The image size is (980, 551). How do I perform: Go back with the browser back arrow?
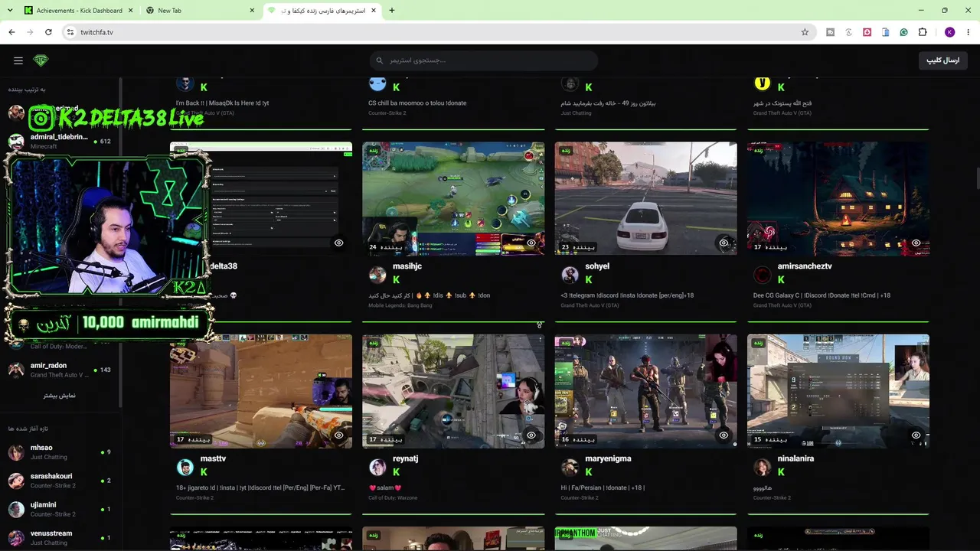tap(11, 32)
